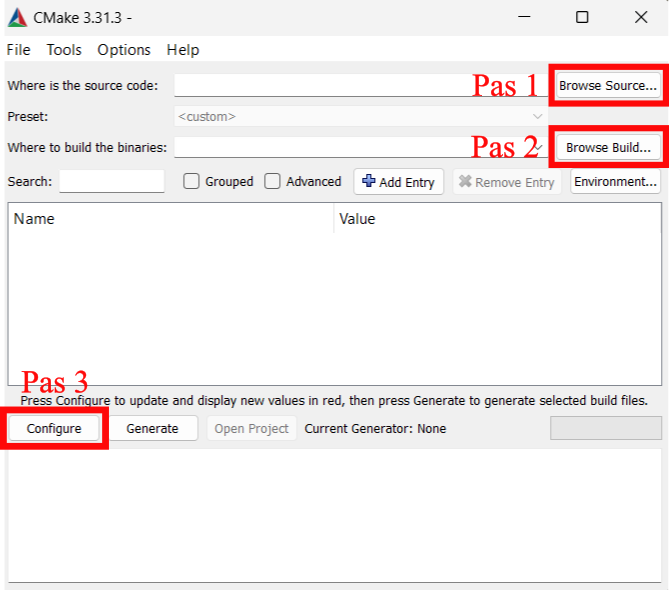This screenshot has width=669, height=590.
Task: Minimize the CMake window
Action: (x=523, y=17)
